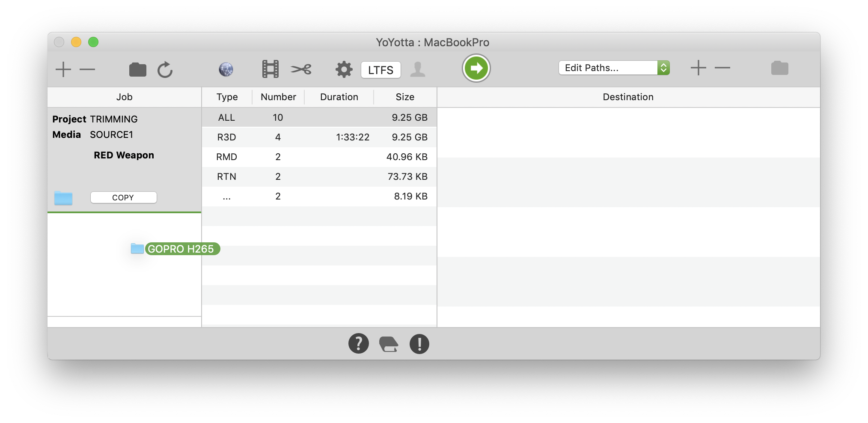The height and width of the screenshot is (423, 868).
Task: Click the SOURCE1 media name
Action: pos(112,134)
